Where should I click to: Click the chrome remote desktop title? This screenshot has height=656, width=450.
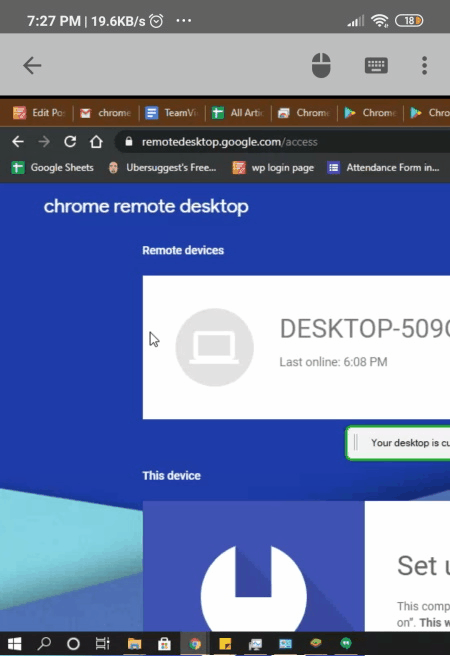(146, 206)
